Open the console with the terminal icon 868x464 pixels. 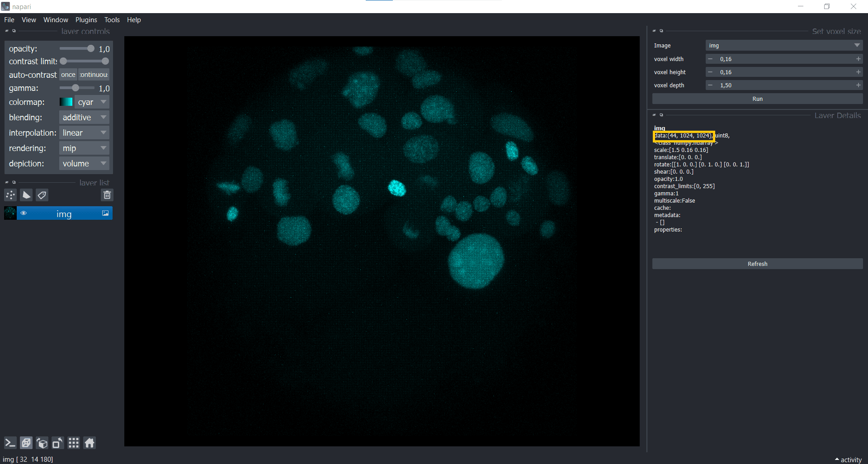point(10,443)
